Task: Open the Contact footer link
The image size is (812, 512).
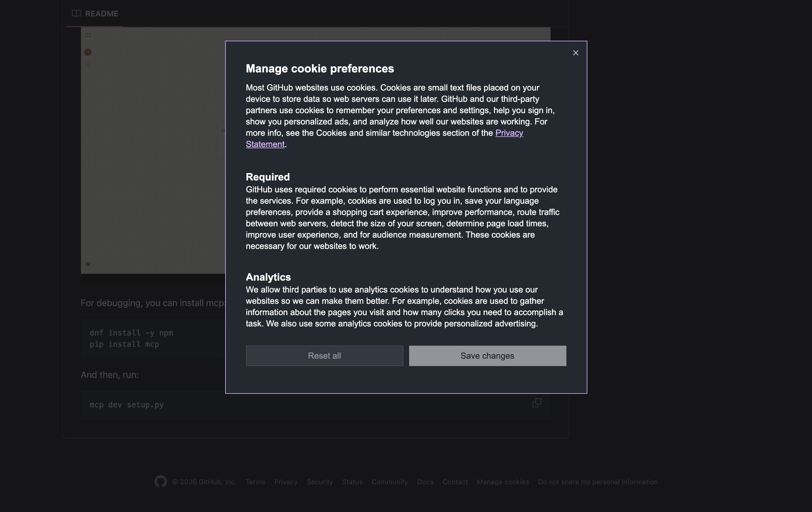Action: pyautogui.click(x=455, y=482)
